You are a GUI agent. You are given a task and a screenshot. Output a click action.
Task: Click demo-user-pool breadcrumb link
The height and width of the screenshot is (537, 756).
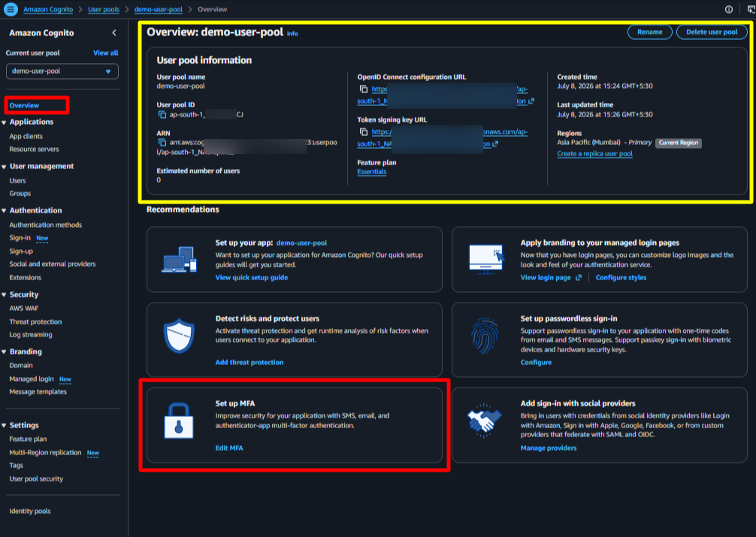(158, 10)
